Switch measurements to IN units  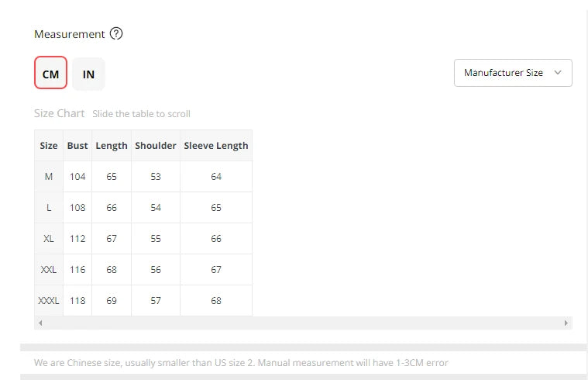88,74
